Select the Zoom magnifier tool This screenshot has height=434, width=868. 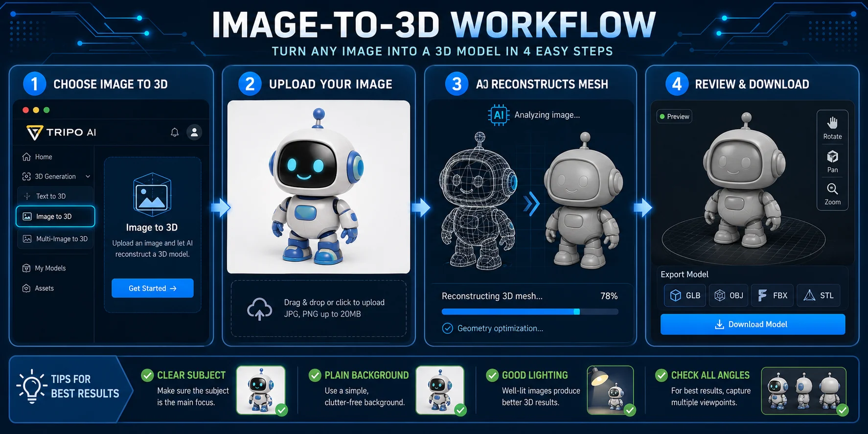tap(832, 194)
